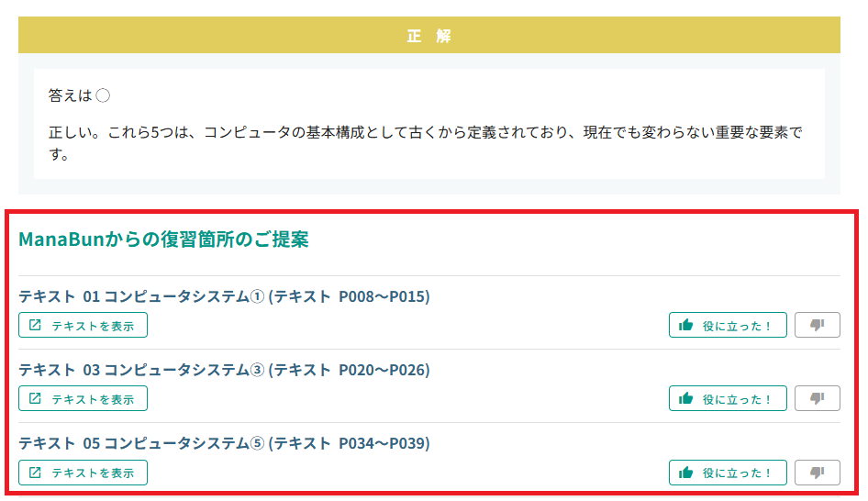Select the テキスト 05 コンピュータシステム⑤ title
The height and width of the screenshot is (501, 868).
224,443
